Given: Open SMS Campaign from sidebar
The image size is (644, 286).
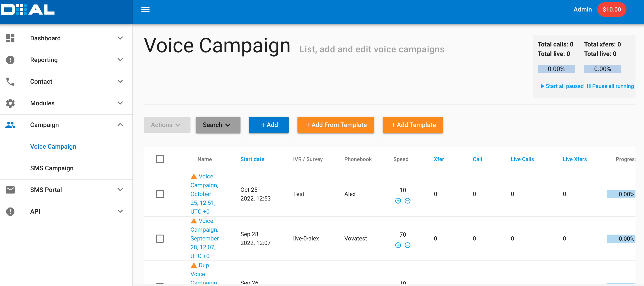Looking at the screenshot, I should click(52, 168).
